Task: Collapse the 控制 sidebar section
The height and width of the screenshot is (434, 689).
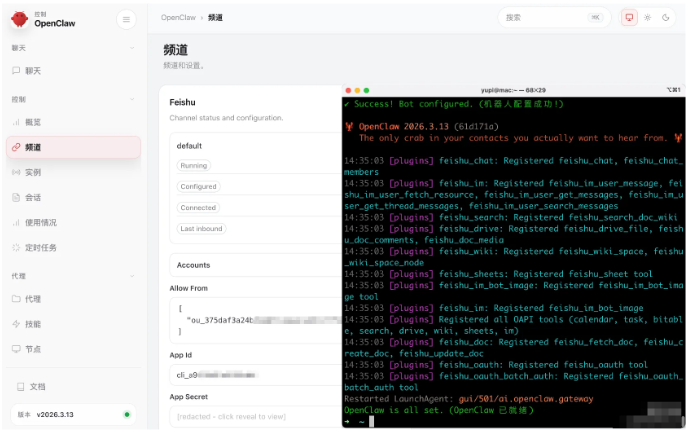Action: coord(132,100)
